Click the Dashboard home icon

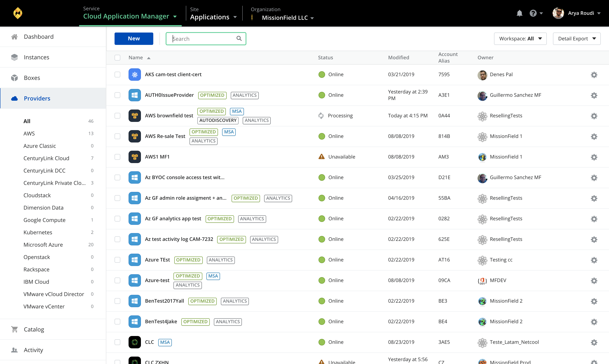[14, 37]
